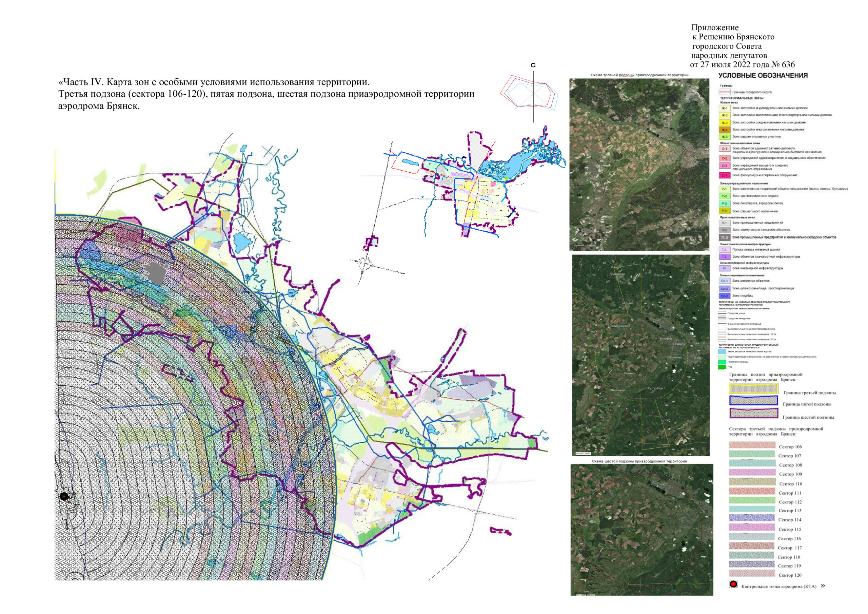Select the Сп-3 cemetery zone swatch

click(x=724, y=296)
